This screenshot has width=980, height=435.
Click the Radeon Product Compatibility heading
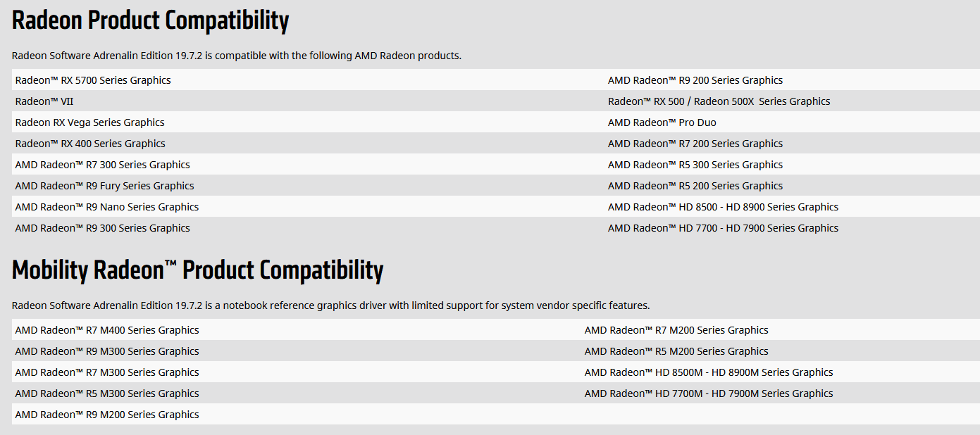coord(150,21)
